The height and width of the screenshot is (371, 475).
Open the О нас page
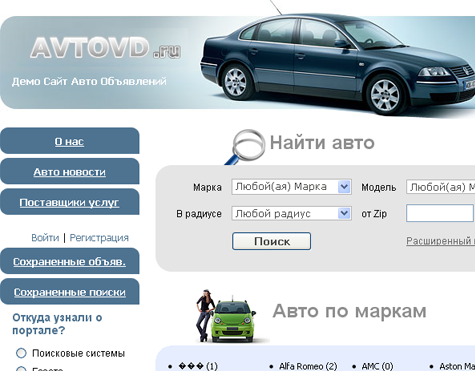coord(69,141)
